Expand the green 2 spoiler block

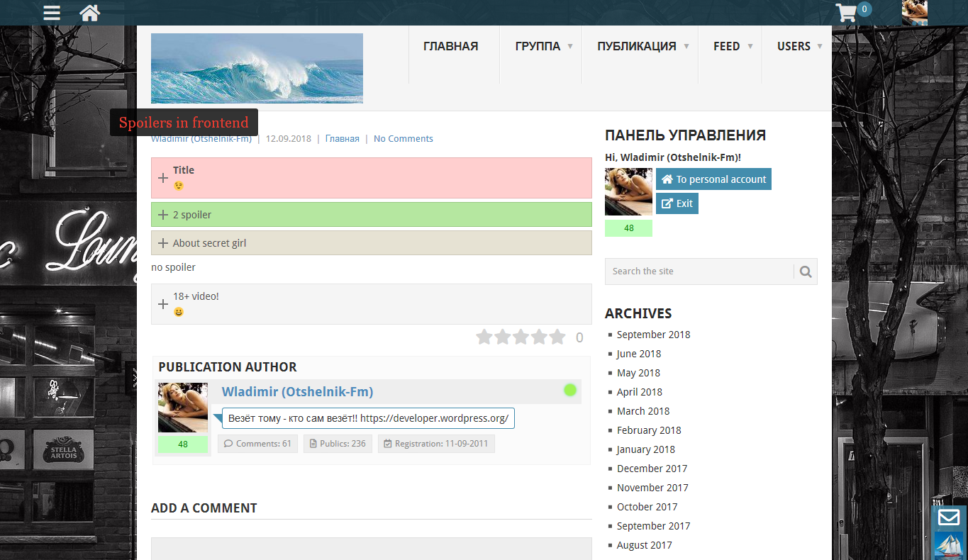[x=372, y=215]
